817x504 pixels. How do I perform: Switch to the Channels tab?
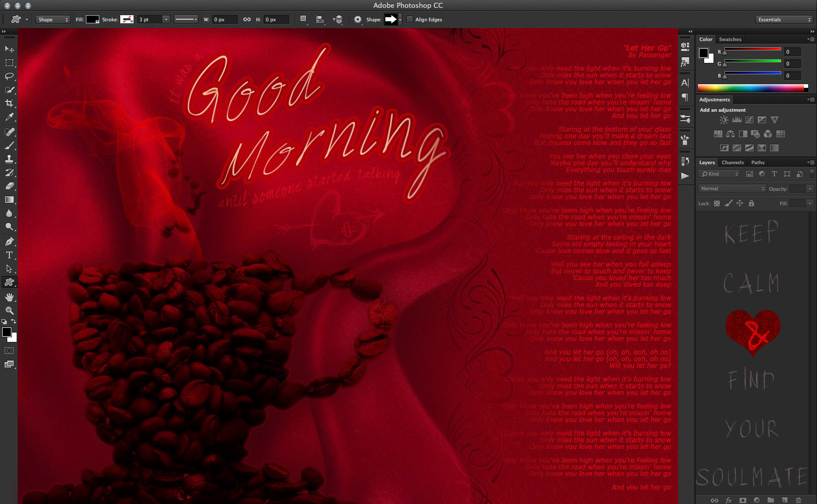pos(733,163)
